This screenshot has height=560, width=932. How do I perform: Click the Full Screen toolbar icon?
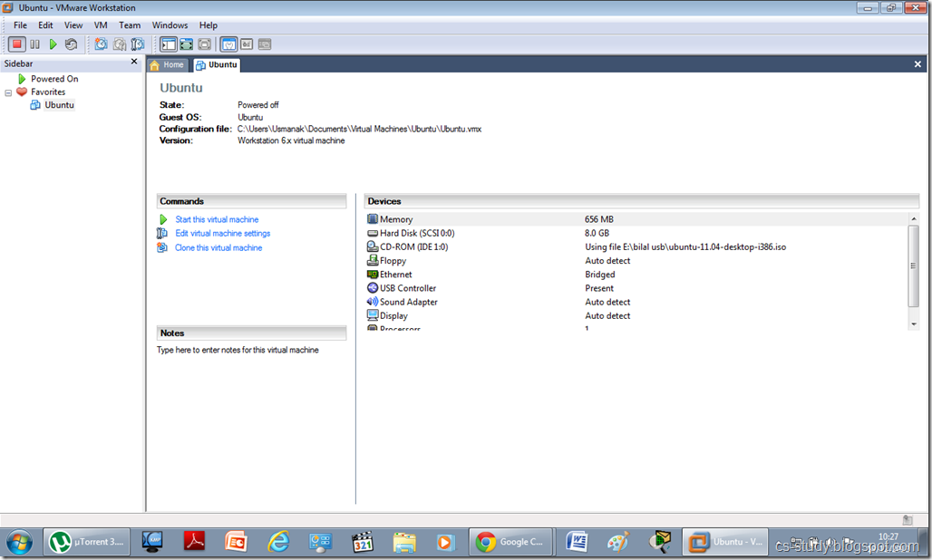click(x=187, y=43)
